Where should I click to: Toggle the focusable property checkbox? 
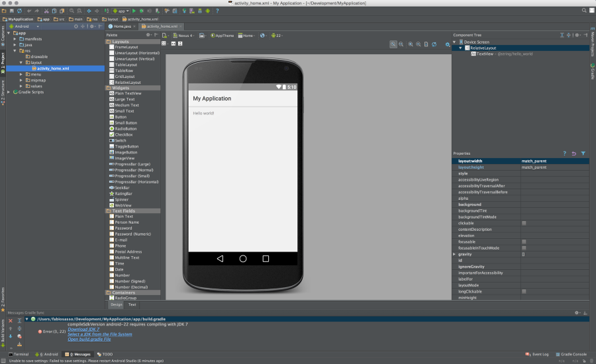click(524, 242)
